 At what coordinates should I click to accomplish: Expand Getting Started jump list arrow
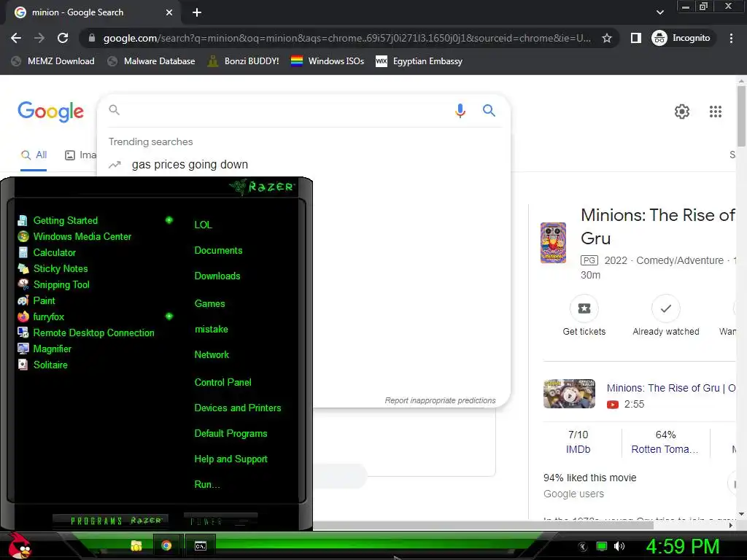(169, 220)
